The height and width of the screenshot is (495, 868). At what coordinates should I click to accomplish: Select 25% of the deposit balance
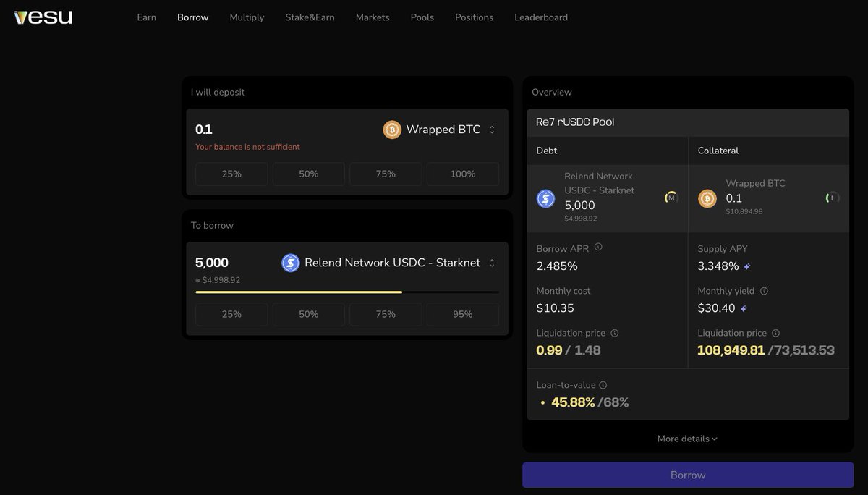231,174
